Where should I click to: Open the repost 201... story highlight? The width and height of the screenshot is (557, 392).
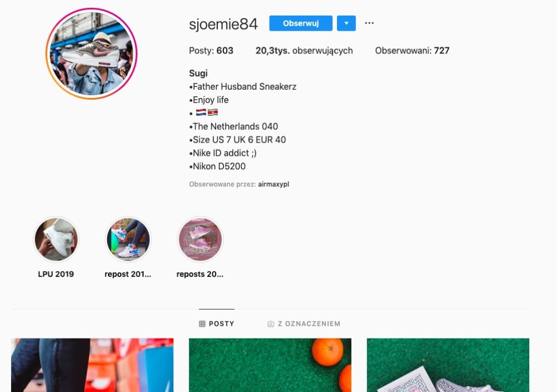tap(128, 239)
